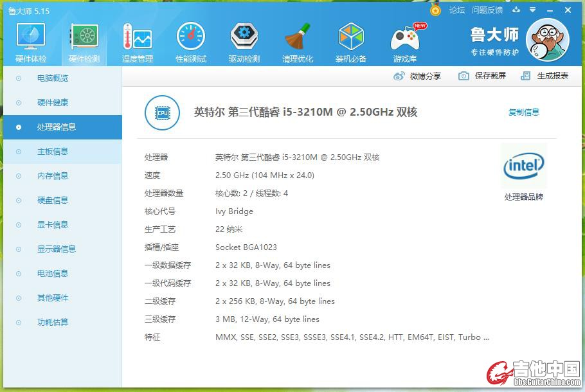Screen dimensions: 585x392
Task: Open 温度管理 thermometer icon
Action: point(138,36)
